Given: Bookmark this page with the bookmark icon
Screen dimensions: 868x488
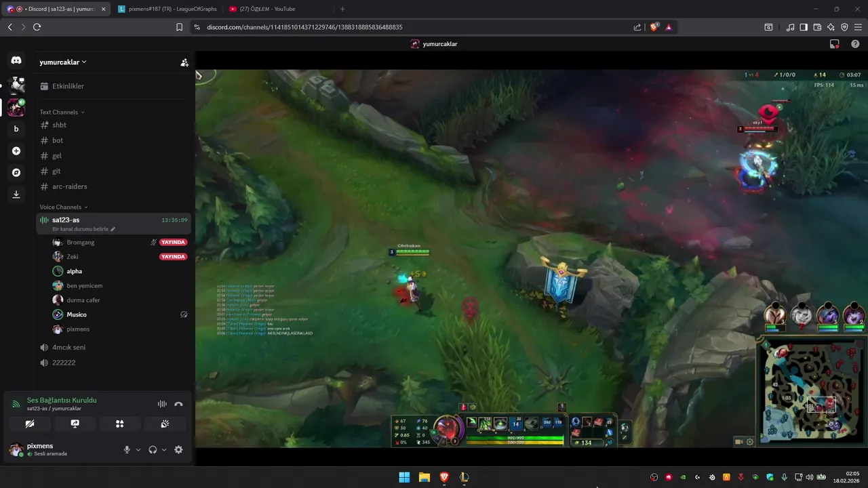Looking at the screenshot, I should click(x=179, y=27).
